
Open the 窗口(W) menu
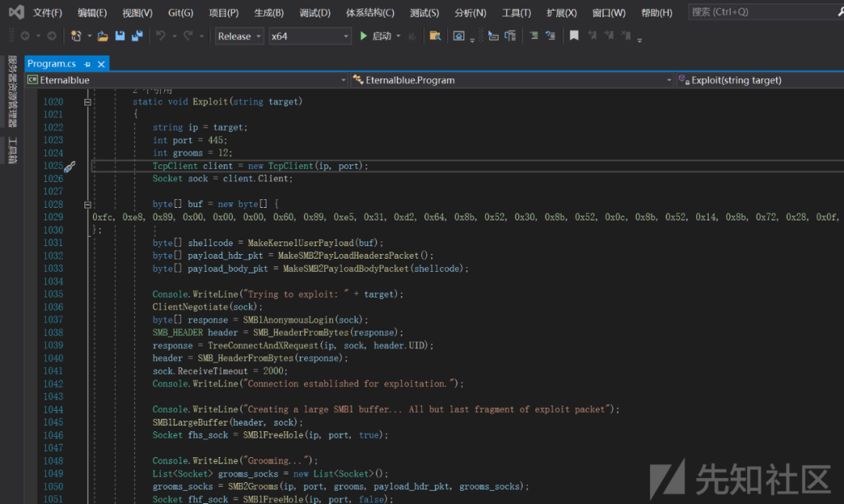pos(609,13)
